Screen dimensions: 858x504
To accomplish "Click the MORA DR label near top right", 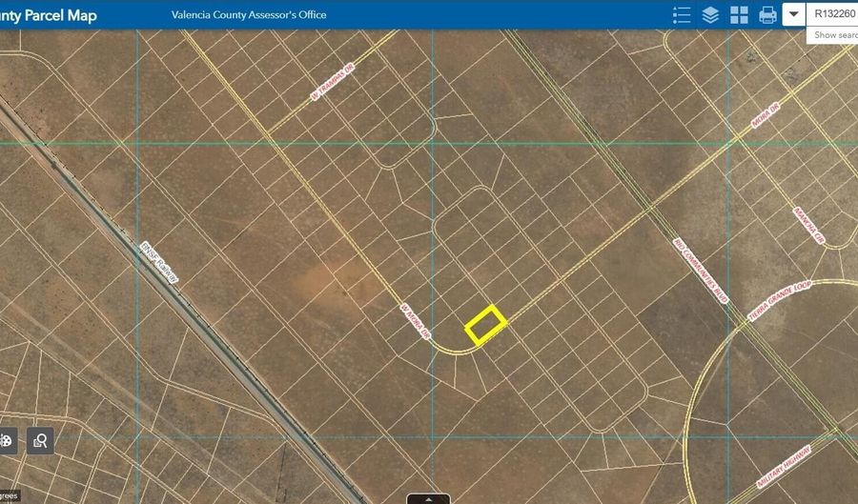I will point(765,116).
